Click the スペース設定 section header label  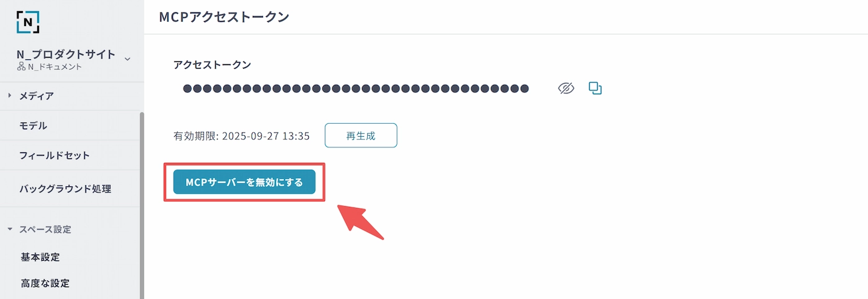[45, 229]
